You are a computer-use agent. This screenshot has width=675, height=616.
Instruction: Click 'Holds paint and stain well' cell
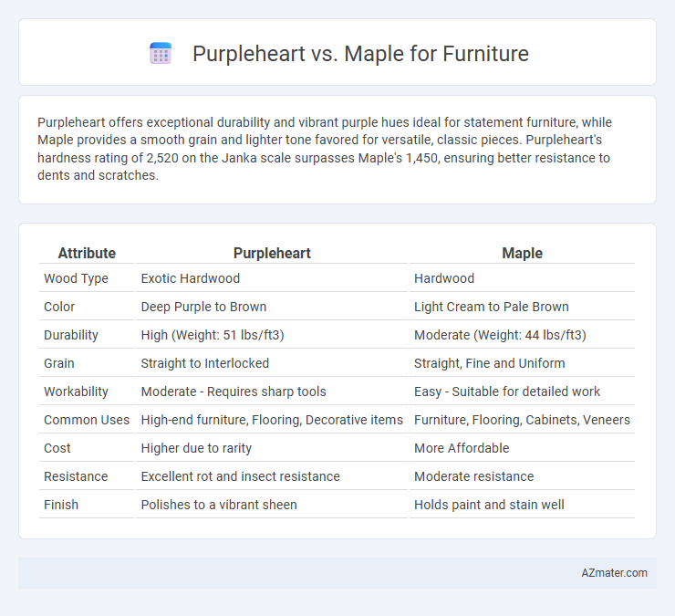coord(489,505)
